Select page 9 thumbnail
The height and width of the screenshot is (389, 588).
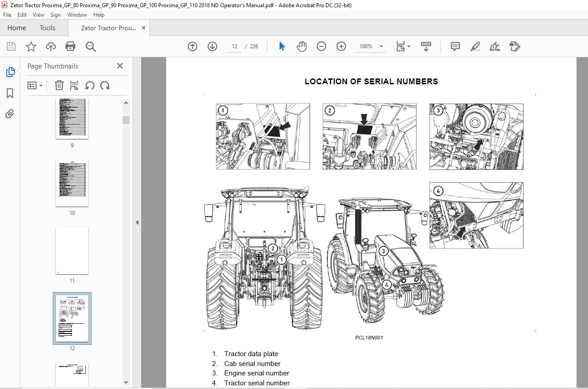point(72,118)
